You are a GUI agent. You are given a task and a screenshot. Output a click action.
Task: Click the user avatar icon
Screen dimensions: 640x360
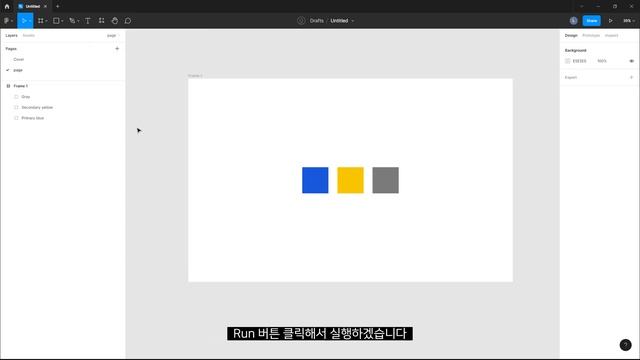573,20
